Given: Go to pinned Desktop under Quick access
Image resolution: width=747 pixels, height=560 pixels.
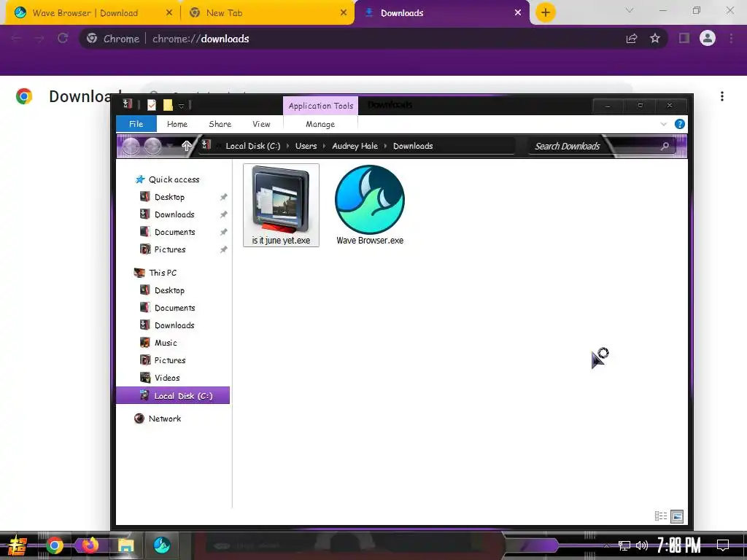Looking at the screenshot, I should 169,197.
